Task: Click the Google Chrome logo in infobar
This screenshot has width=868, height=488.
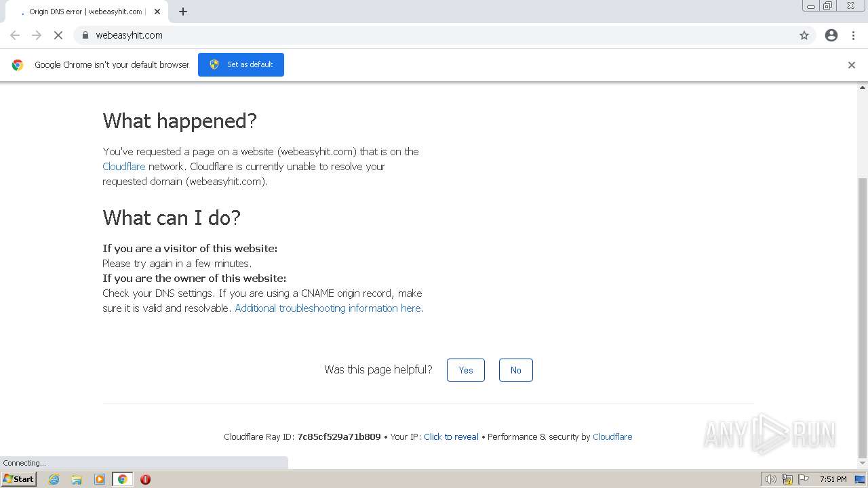Action: 18,65
